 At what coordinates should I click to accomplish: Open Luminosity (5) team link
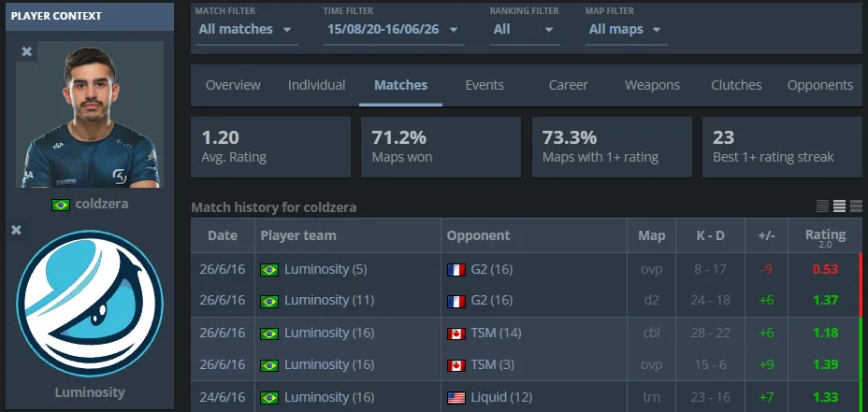click(x=325, y=270)
